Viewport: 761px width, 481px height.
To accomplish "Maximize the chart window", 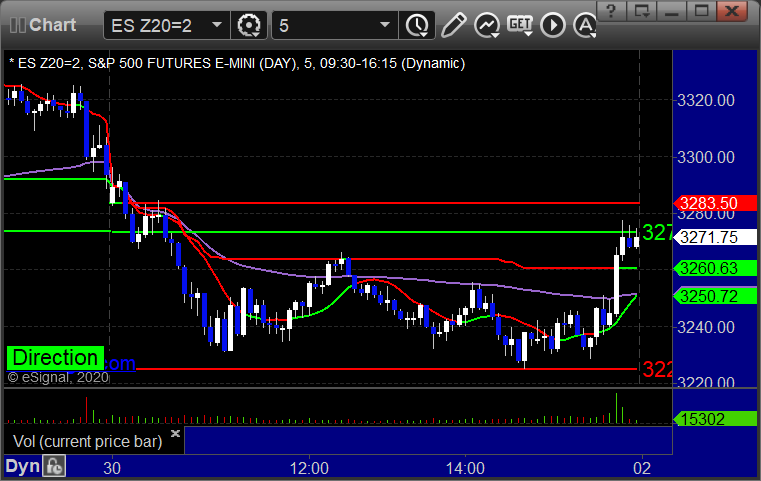I will click(x=701, y=11).
